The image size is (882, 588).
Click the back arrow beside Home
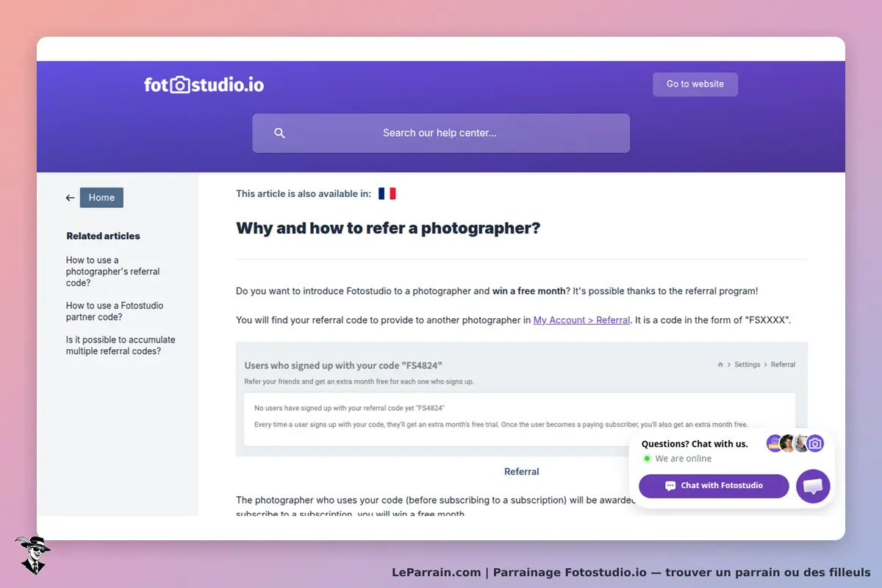coord(70,198)
